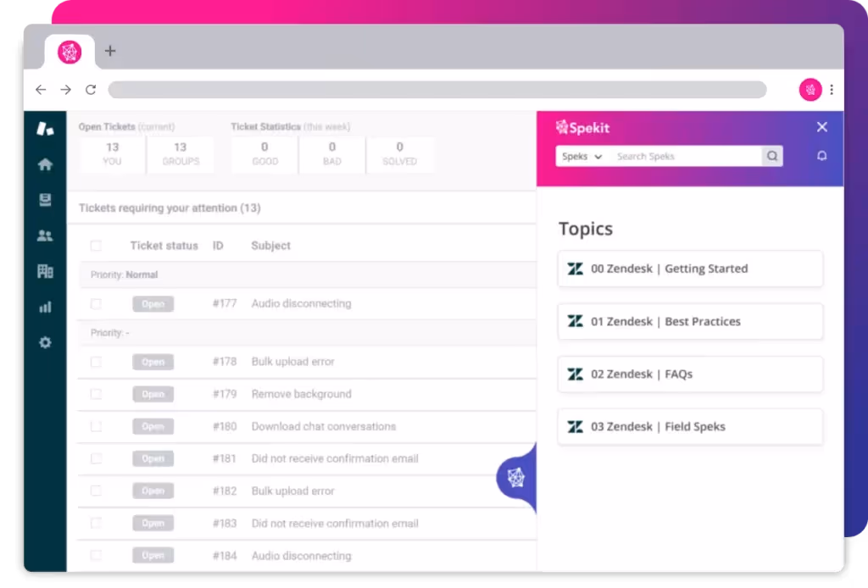Open the Organizations building icon in sidebar
Viewport: 868px width, 588px height.
(x=45, y=271)
